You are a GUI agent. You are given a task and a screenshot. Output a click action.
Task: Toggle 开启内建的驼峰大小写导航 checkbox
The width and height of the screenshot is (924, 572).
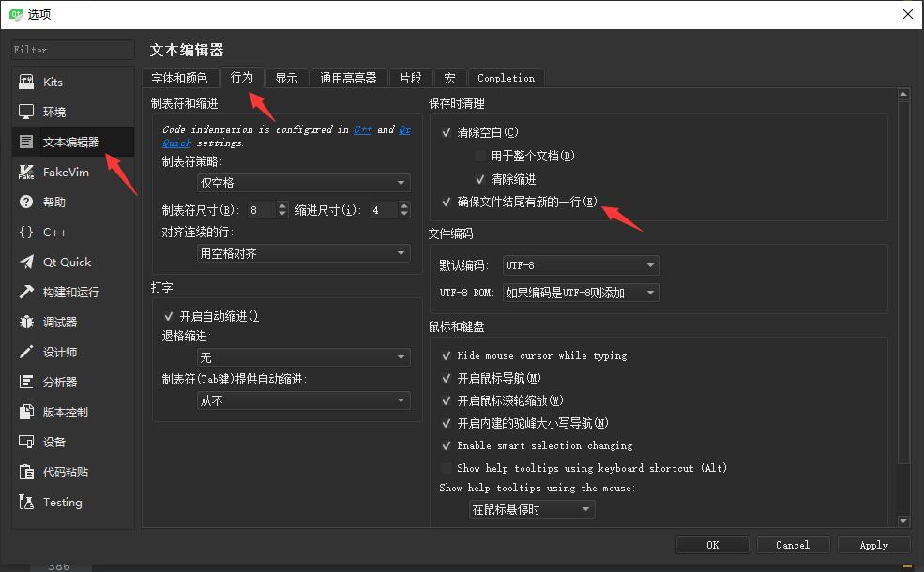coord(447,423)
